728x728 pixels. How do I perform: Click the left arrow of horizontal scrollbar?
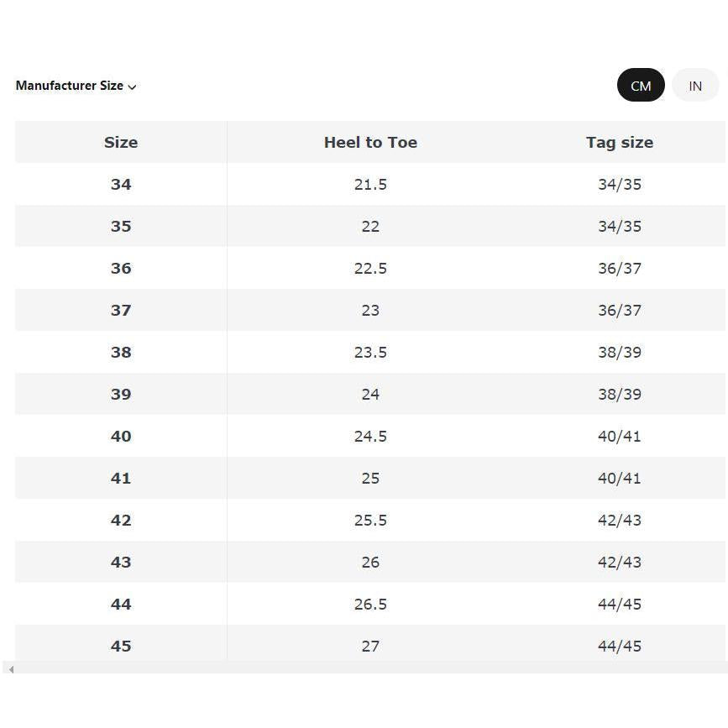pyautogui.click(x=11, y=669)
